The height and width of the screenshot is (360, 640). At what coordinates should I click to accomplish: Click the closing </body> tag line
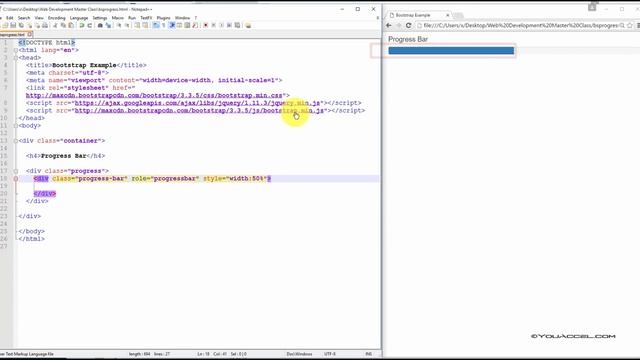[x=31, y=231]
